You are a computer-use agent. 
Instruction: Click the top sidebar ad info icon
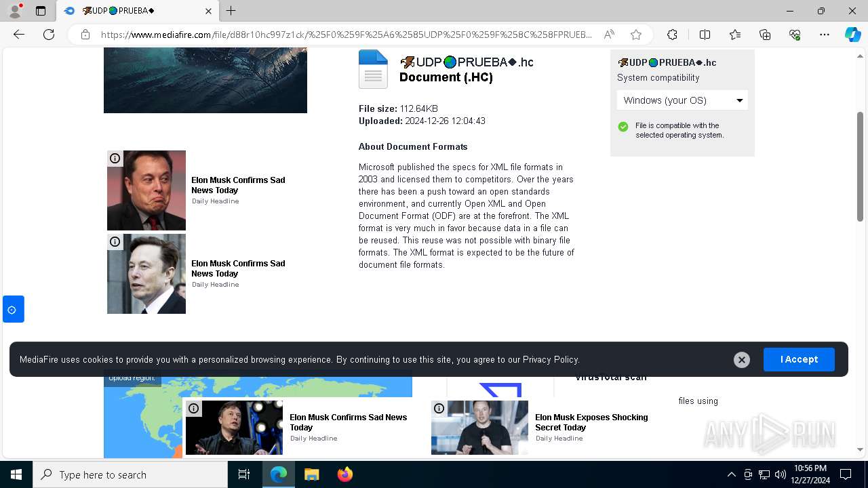[x=115, y=159]
